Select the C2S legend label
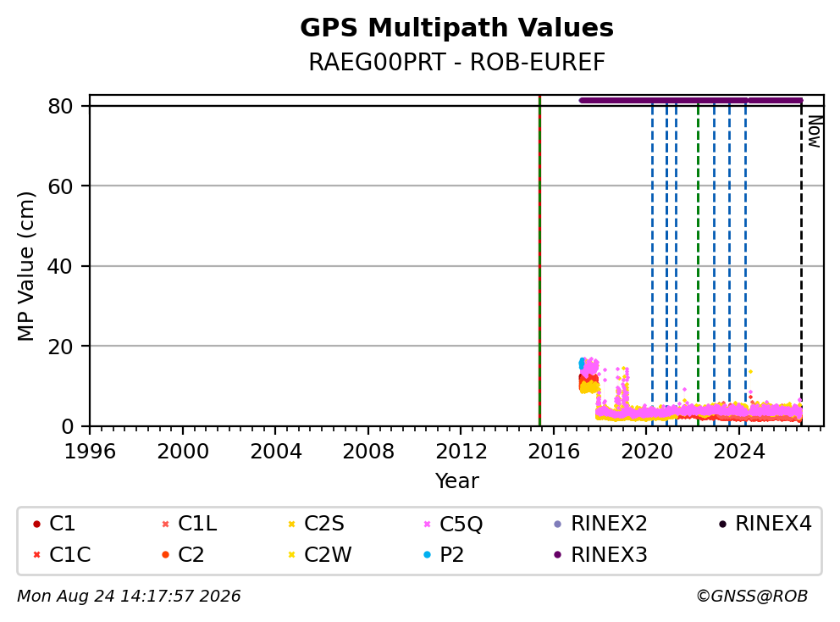Image resolution: width=840 pixels, height=622 pixels. click(x=324, y=524)
